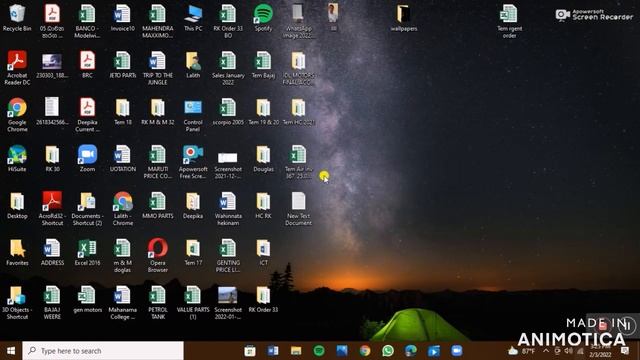Screen dimensions: 640x360
Task: Select the ICT folder icon
Action: click(x=263, y=252)
